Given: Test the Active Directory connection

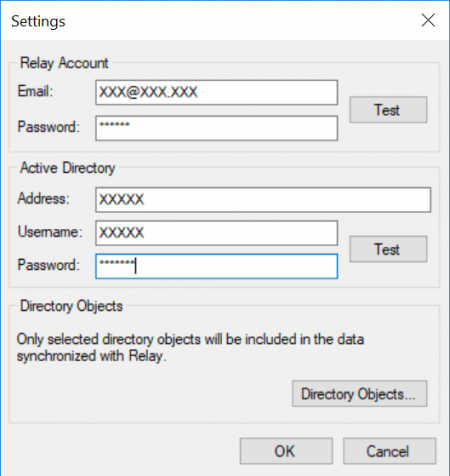Looking at the screenshot, I should pyautogui.click(x=388, y=249).
